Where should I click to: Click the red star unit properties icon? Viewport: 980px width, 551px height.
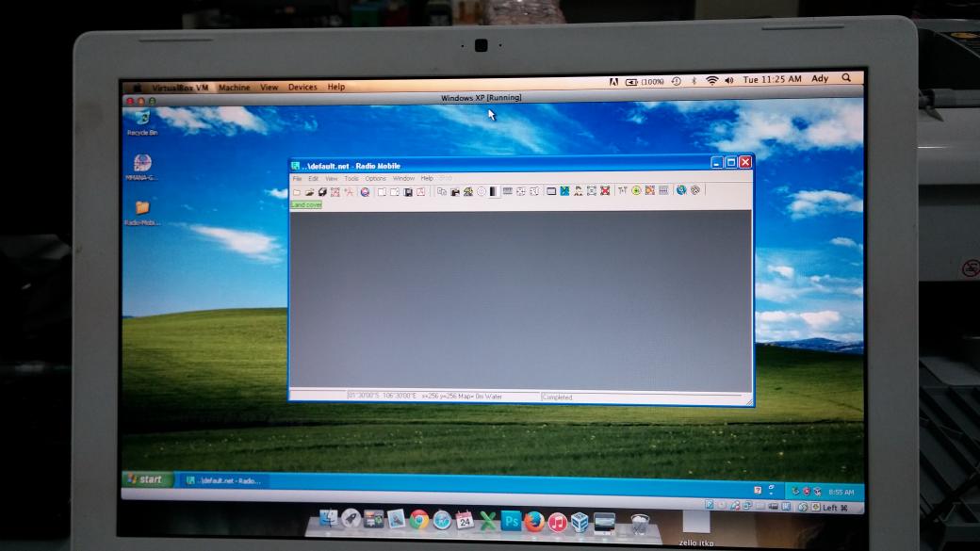pos(349,192)
